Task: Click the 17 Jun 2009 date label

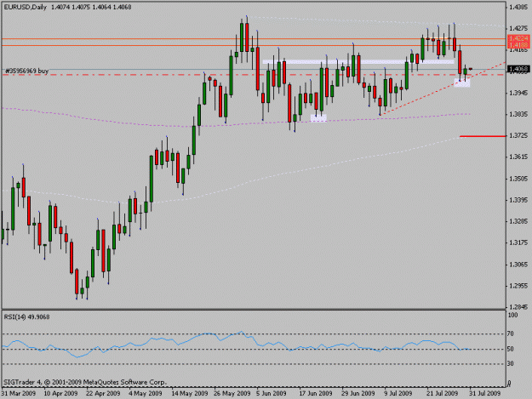Action: tap(316, 394)
